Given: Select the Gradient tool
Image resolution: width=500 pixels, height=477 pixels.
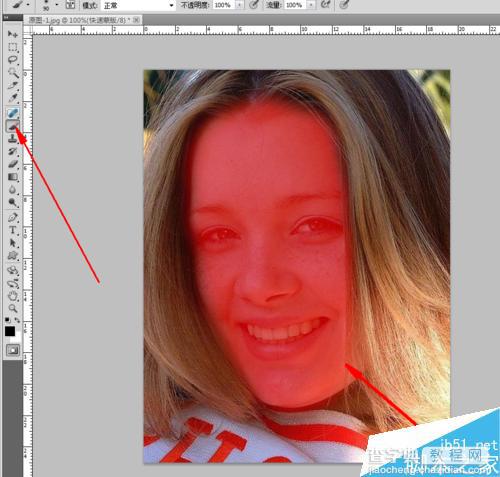Looking at the screenshot, I should tap(13, 177).
